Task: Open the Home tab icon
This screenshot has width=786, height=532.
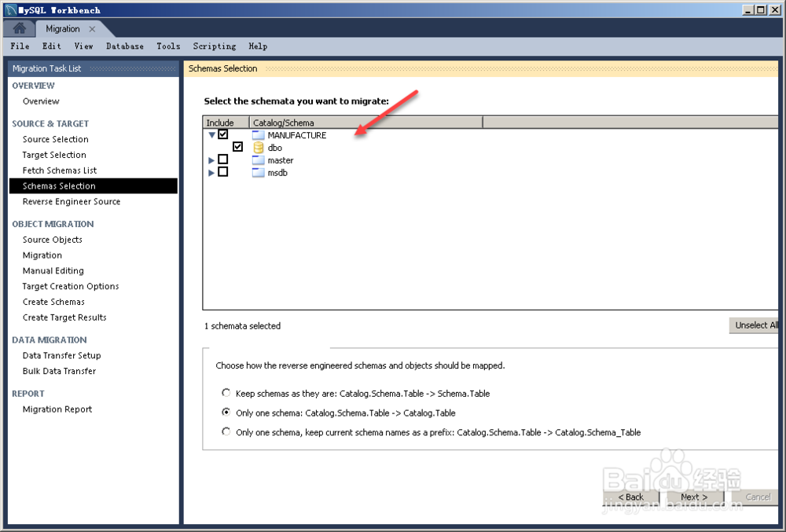Action: click(x=20, y=28)
